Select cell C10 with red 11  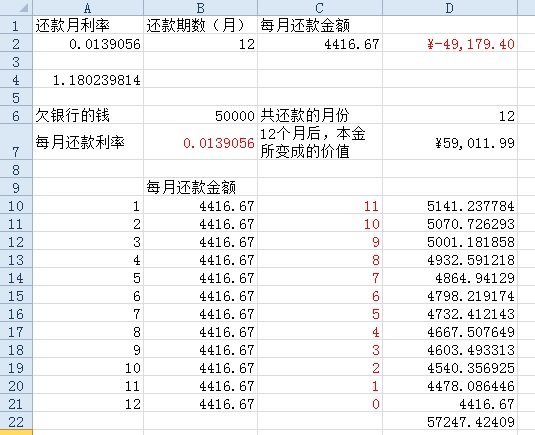click(x=320, y=206)
